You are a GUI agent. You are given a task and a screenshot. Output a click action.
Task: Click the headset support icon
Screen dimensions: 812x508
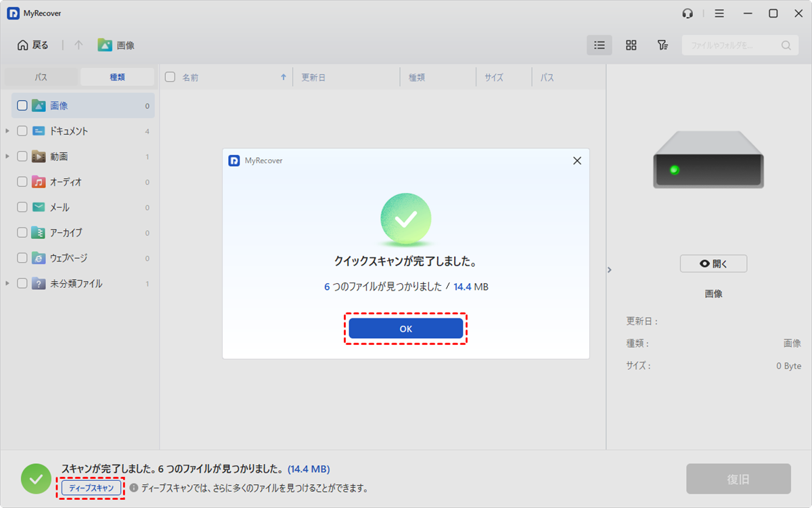click(x=687, y=14)
